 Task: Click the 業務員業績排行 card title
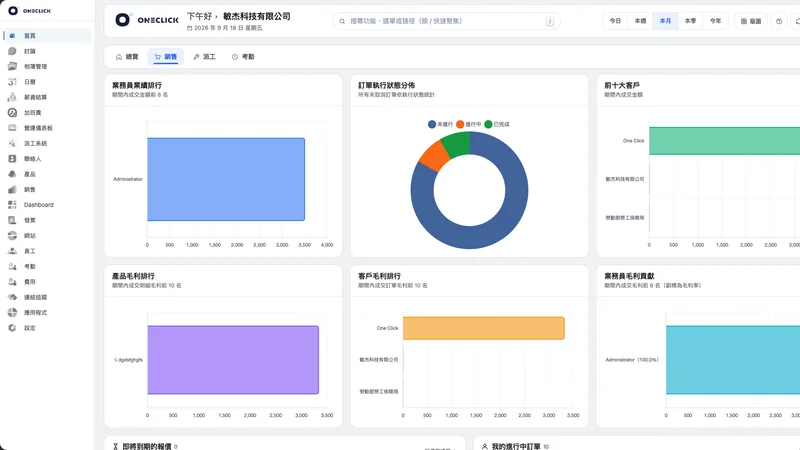[x=137, y=85]
